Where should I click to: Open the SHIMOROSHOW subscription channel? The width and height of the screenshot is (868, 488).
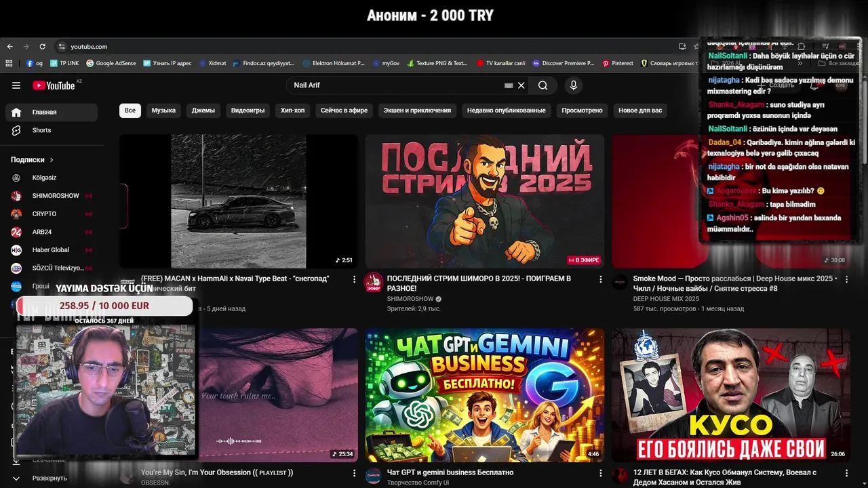(52, 196)
